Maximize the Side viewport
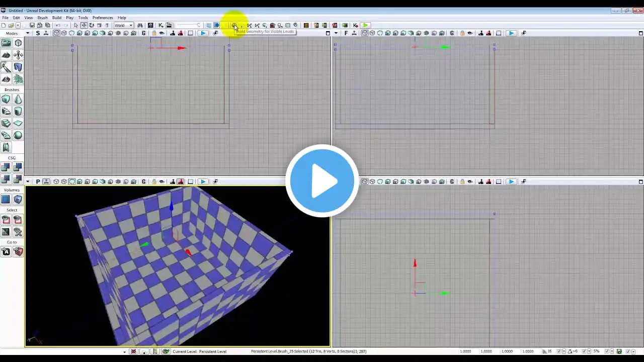Screen dimensions: 644x362 click(328, 33)
